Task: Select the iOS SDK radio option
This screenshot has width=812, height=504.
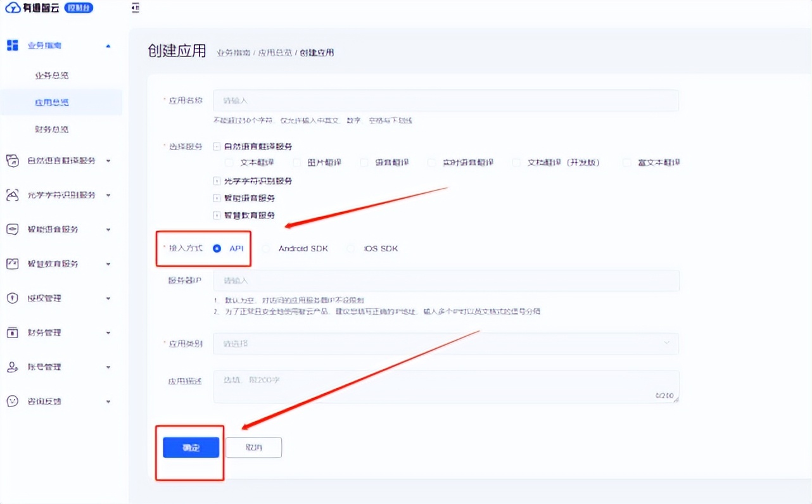Action: pyautogui.click(x=351, y=248)
